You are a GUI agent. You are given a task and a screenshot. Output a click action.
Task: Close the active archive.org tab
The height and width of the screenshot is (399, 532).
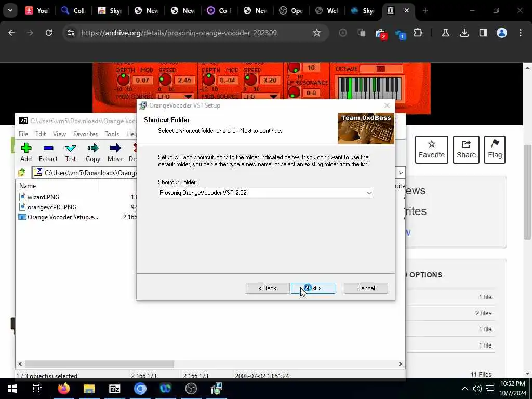pos(406,10)
